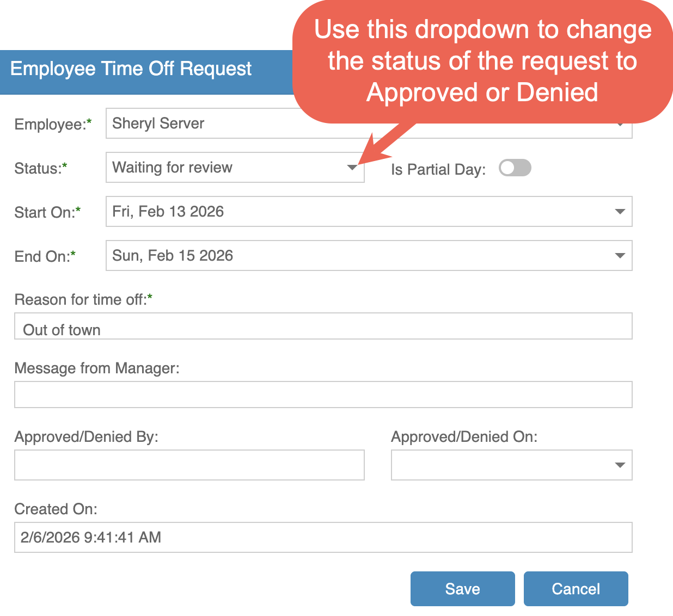Open the Approved/Denied On date dropdown arrow
Image resolution: width=673 pixels, height=616 pixels.
point(620,465)
